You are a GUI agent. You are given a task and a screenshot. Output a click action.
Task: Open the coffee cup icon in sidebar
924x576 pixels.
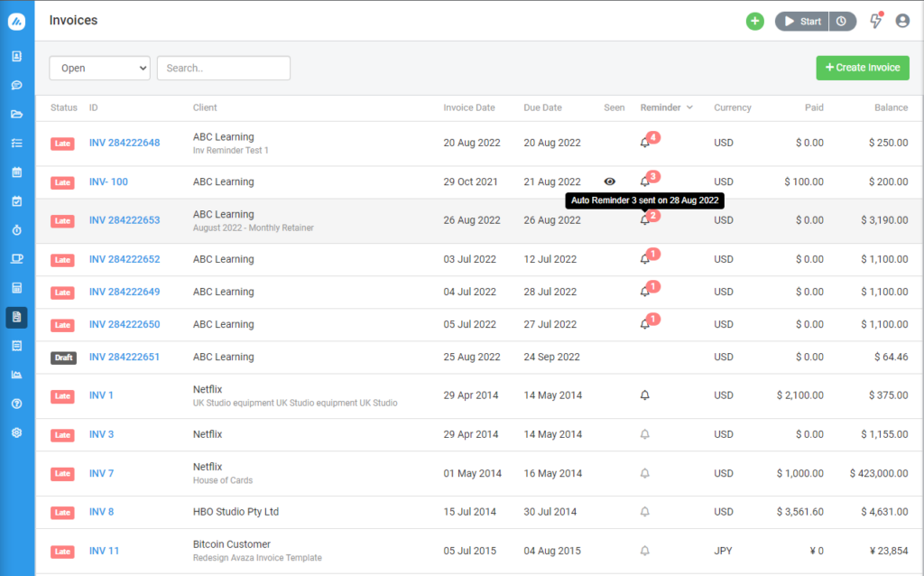point(16,258)
